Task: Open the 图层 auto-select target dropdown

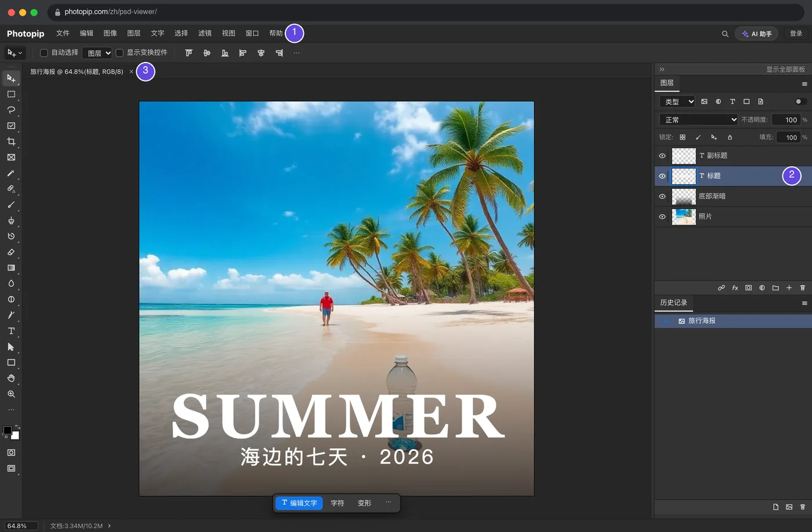Action: [97, 53]
